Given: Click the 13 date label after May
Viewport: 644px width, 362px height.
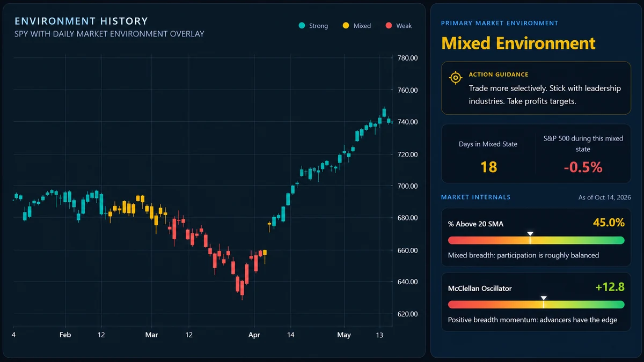Looking at the screenshot, I should point(380,335).
